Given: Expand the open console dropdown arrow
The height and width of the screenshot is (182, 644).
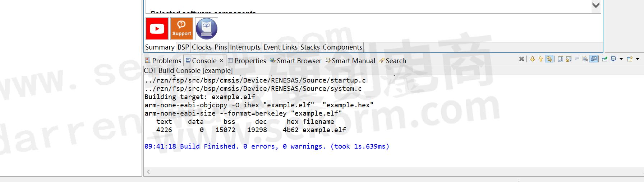Looking at the screenshot, I should 638,59.
